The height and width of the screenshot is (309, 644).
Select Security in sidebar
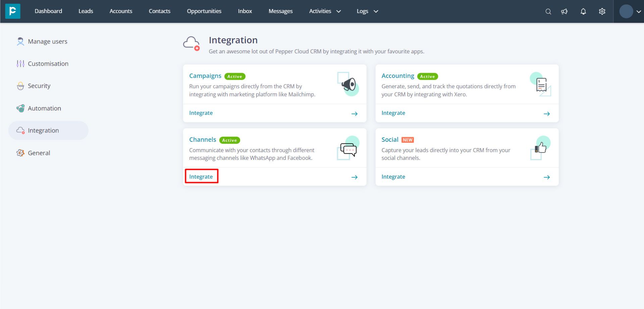point(39,86)
